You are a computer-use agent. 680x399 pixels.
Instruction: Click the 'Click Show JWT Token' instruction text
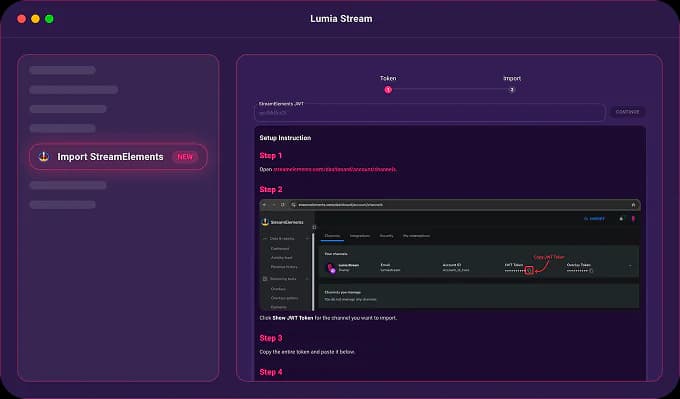pos(328,318)
